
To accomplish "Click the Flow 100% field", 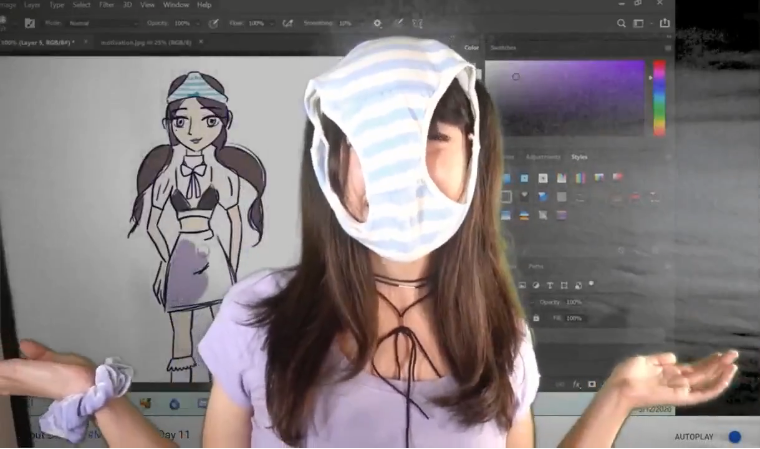I will (256, 23).
